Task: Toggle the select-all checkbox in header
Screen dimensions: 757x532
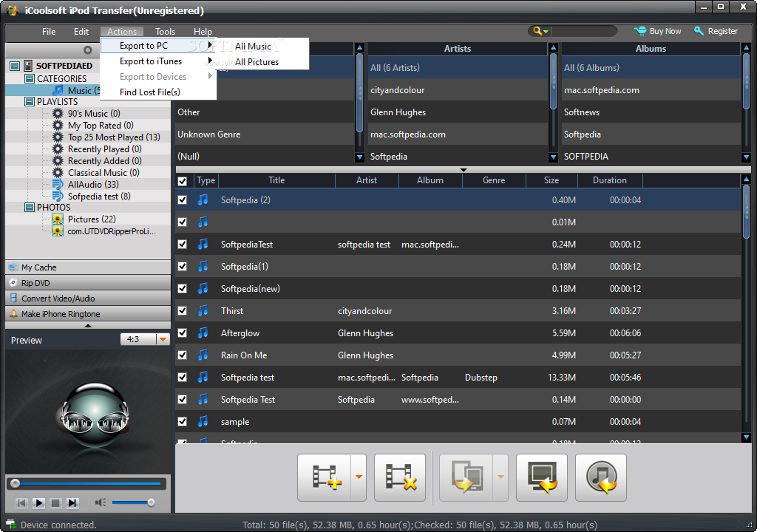Action: click(183, 181)
